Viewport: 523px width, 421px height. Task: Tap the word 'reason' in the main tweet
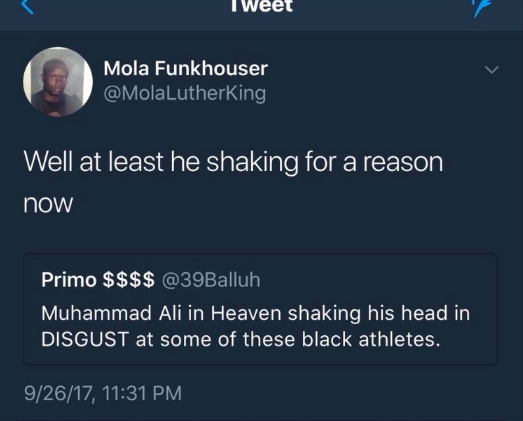(x=403, y=162)
